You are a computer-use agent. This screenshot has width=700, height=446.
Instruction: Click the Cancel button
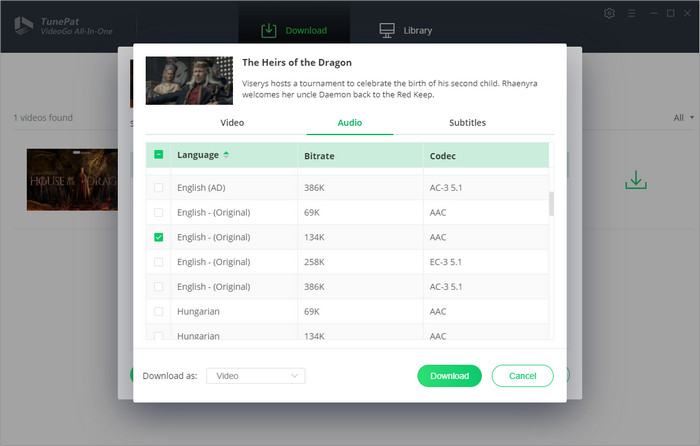click(x=522, y=376)
